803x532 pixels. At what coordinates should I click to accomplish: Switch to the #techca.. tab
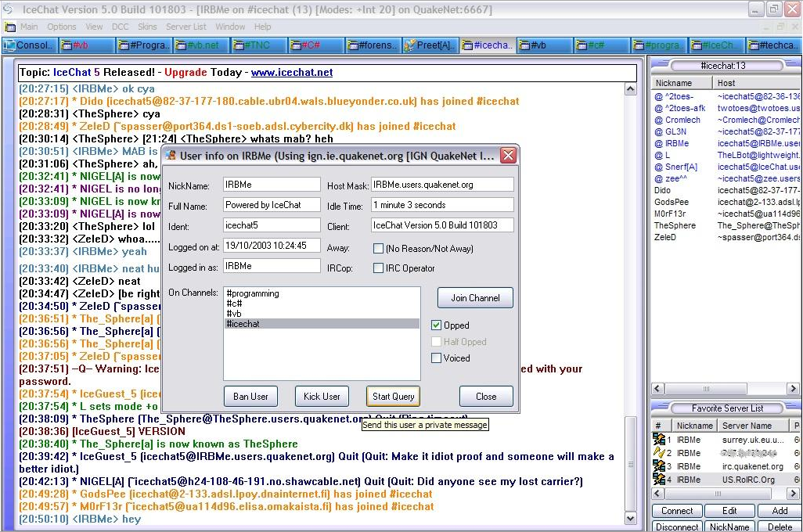[x=774, y=45]
